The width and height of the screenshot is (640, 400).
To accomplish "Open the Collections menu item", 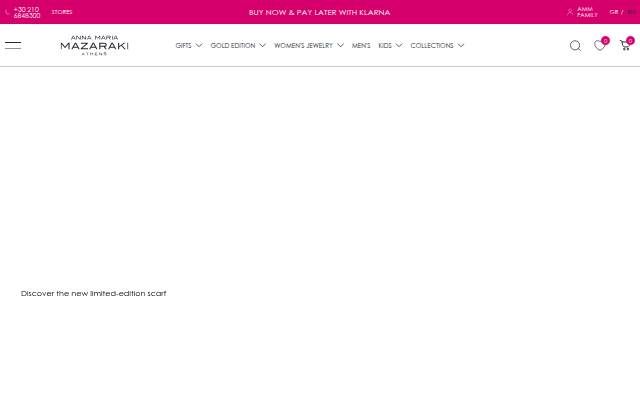I will (432, 45).
